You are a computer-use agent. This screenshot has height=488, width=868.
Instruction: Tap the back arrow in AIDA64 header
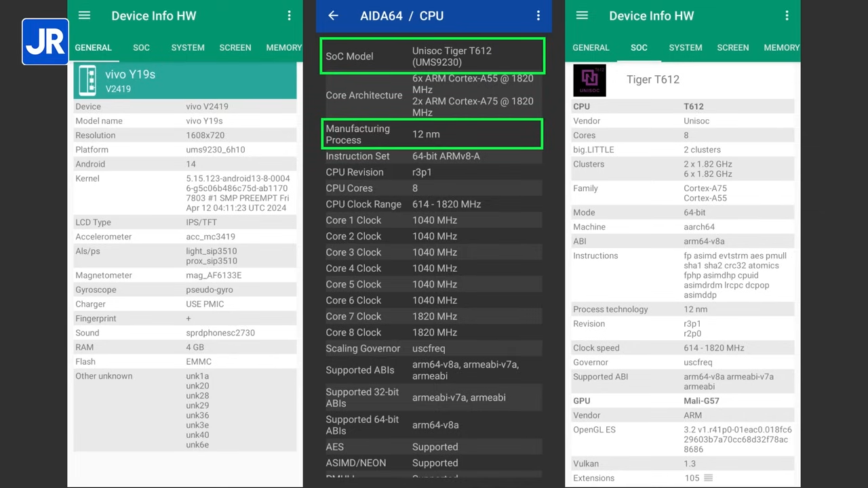tap(333, 16)
